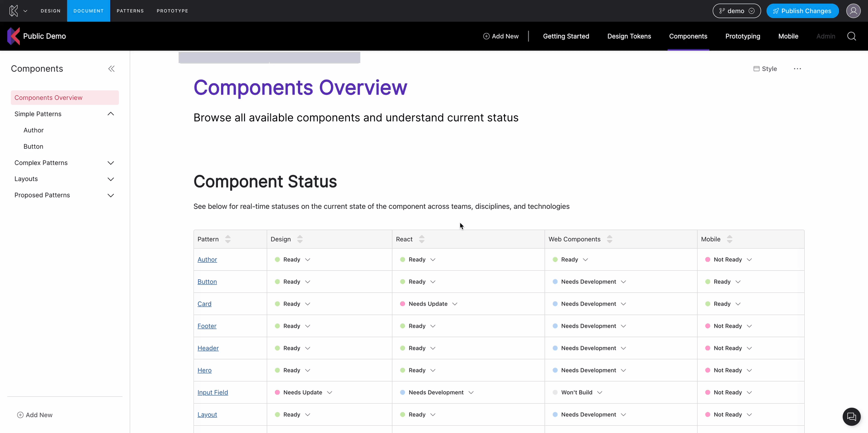868x433 pixels.
Task: Sort table by Mobile column
Action: (729, 239)
